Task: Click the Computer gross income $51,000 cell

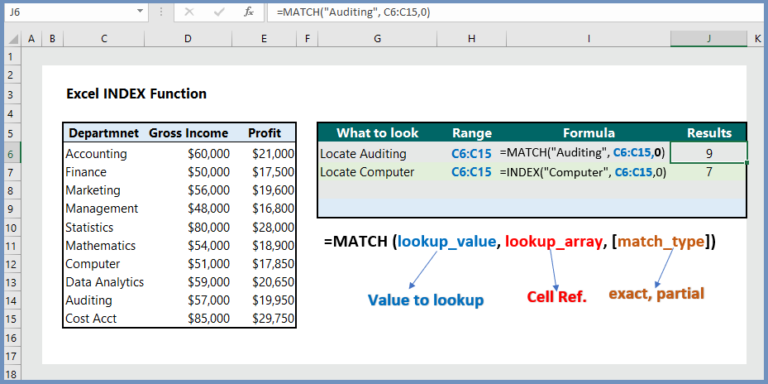Action: point(188,264)
